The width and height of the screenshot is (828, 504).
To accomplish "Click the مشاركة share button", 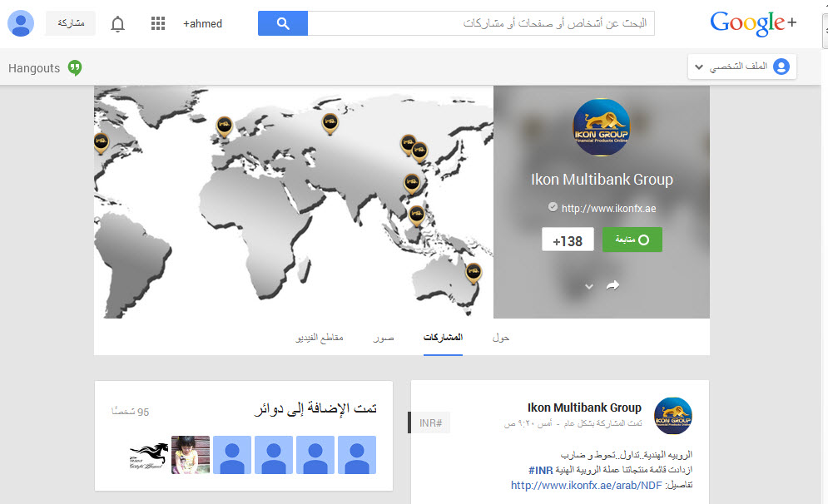I will tap(71, 23).
